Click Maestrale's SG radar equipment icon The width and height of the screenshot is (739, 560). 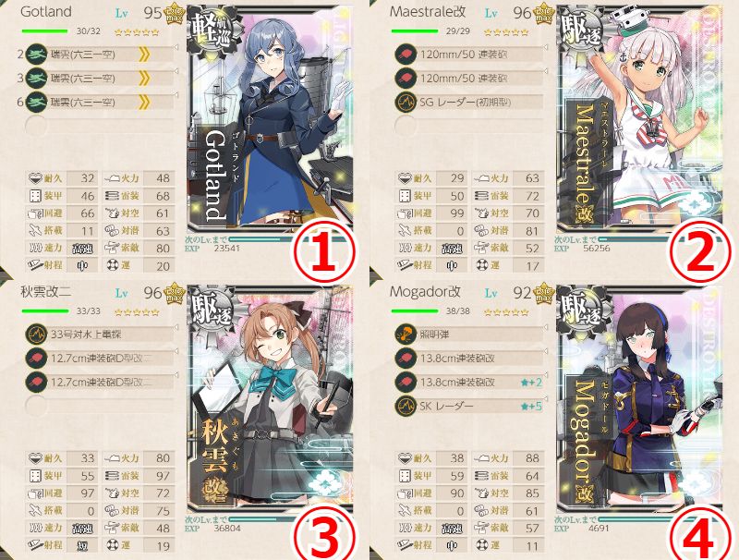(406, 102)
